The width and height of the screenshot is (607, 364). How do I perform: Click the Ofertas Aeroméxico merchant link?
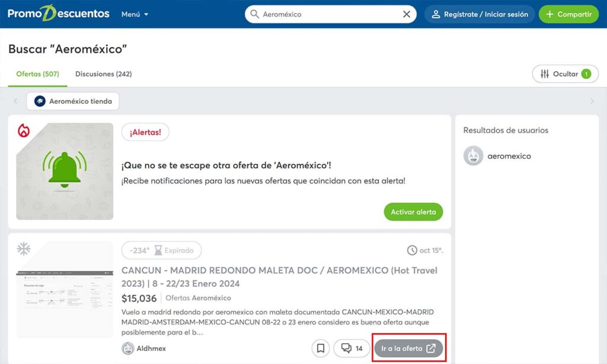[198, 298]
